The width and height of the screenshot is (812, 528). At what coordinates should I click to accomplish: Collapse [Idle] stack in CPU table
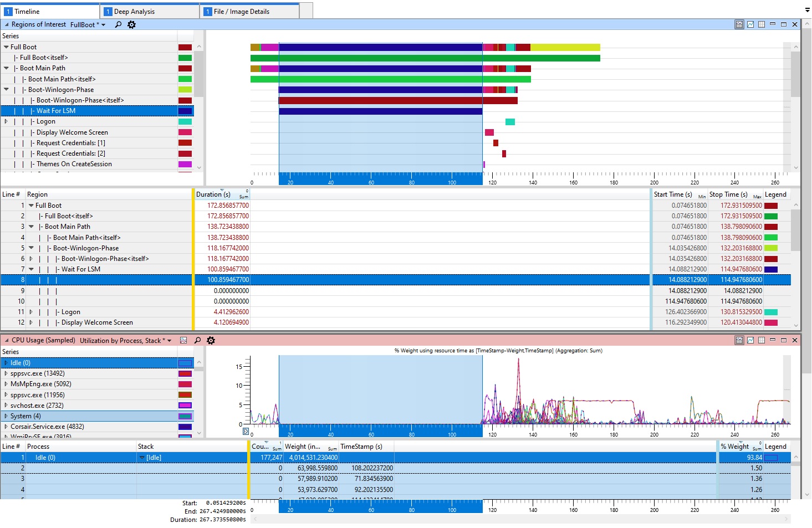click(x=142, y=458)
